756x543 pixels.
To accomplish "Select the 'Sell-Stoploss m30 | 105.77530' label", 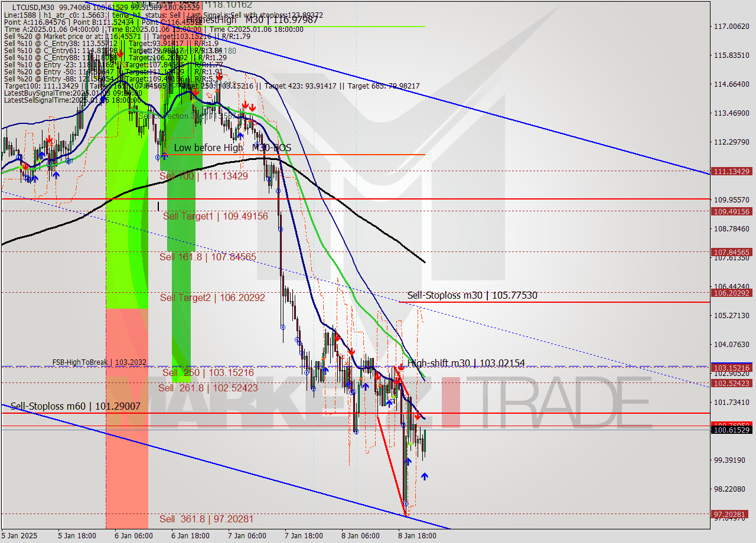I will pyautogui.click(x=472, y=295).
